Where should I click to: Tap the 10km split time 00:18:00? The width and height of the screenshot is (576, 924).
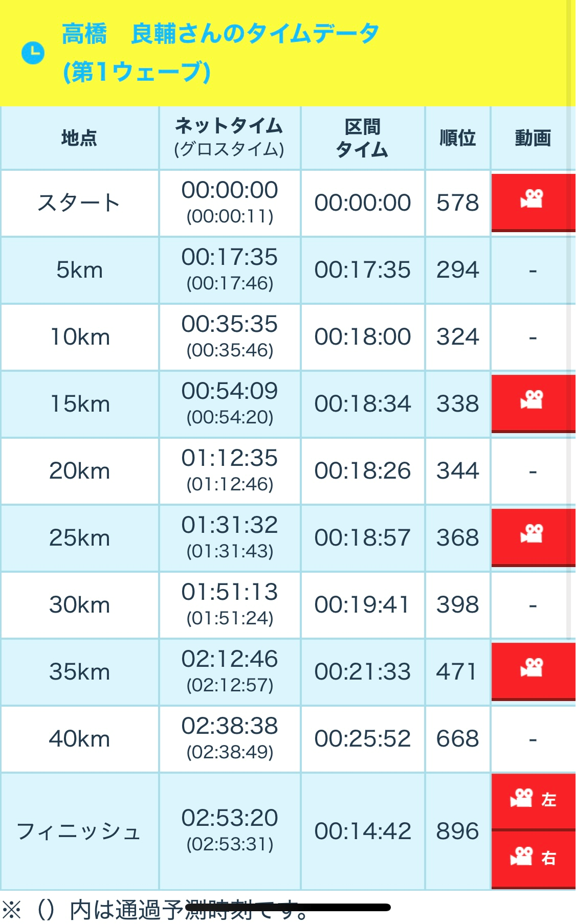coord(362,337)
